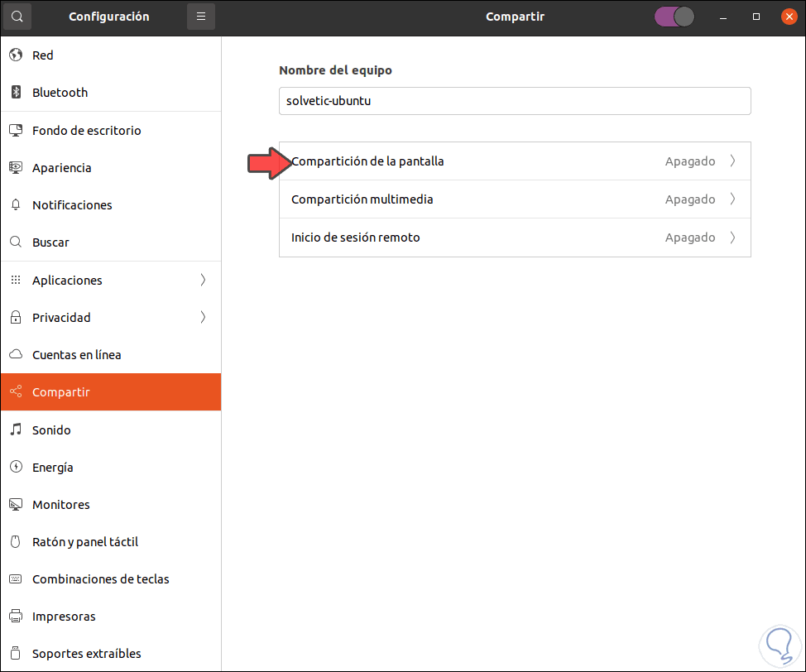This screenshot has height=672, width=806.
Task: Open Ratón y panel táctil settings
Action: (84, 542)
